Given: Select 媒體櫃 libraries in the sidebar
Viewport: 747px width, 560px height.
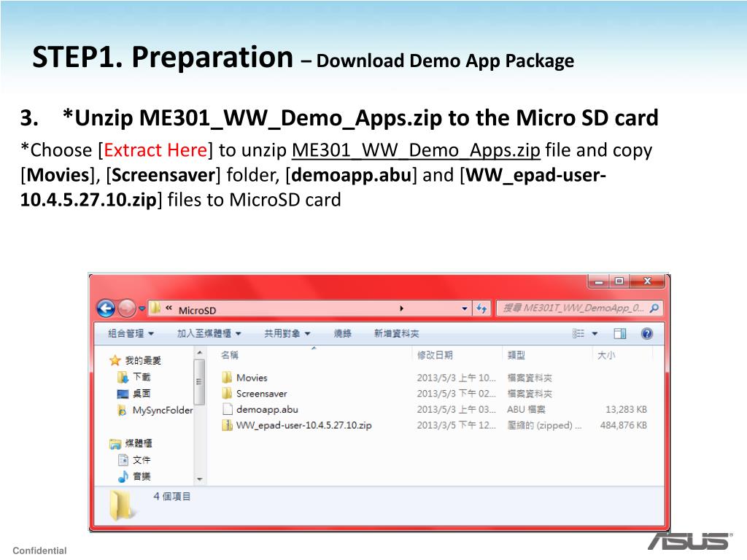Looking at the screenshot, I should click(139, 443).
